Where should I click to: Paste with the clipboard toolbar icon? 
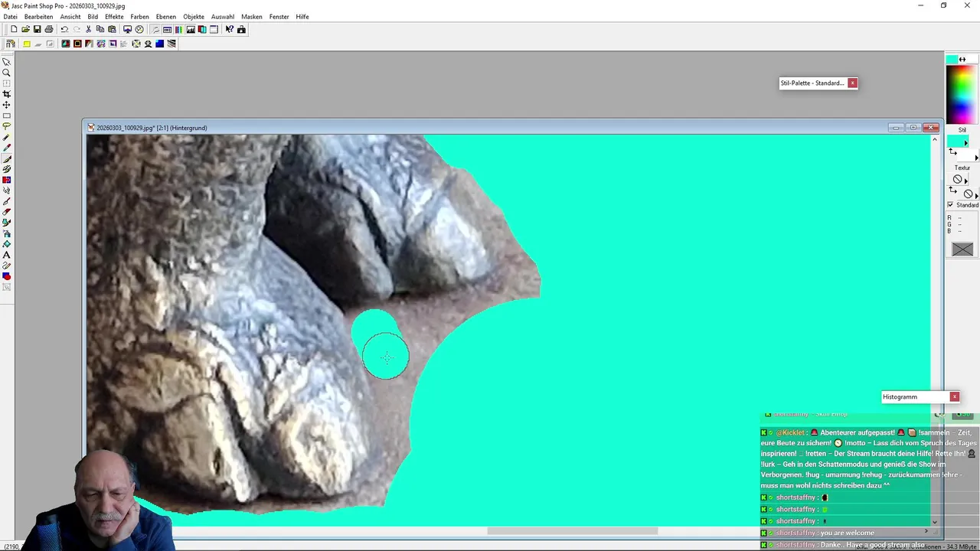[112, 29]
